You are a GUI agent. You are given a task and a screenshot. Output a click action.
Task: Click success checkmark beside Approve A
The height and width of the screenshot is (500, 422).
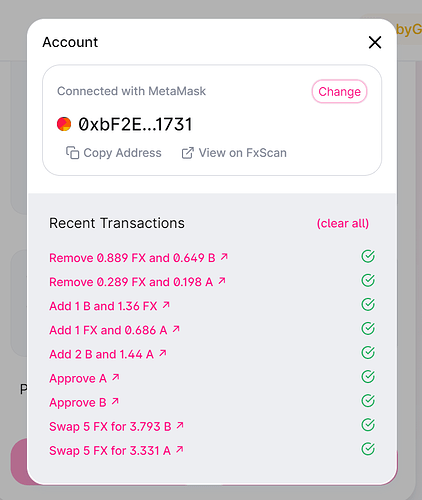368,377
